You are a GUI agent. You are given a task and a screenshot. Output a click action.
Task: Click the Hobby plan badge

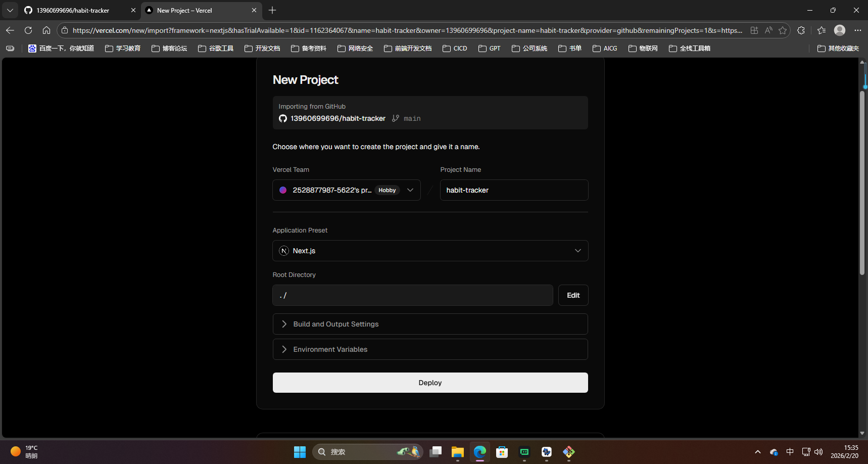(387, 190)
